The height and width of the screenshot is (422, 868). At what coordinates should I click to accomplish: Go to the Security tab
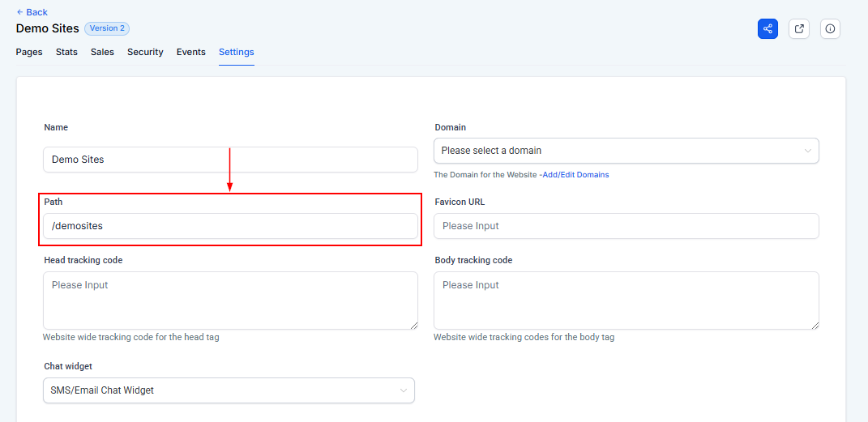pos(145,52)
